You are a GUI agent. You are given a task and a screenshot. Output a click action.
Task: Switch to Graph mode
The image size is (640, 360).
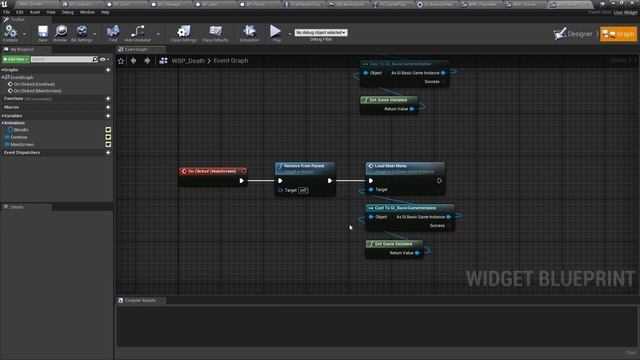pos(618,34)
